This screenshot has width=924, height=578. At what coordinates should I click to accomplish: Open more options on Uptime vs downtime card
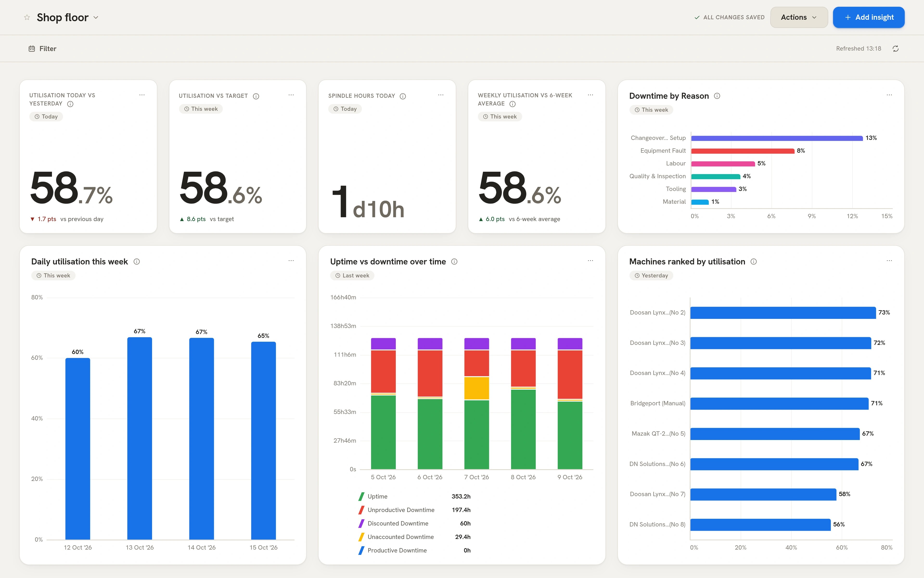pos(591,261)
